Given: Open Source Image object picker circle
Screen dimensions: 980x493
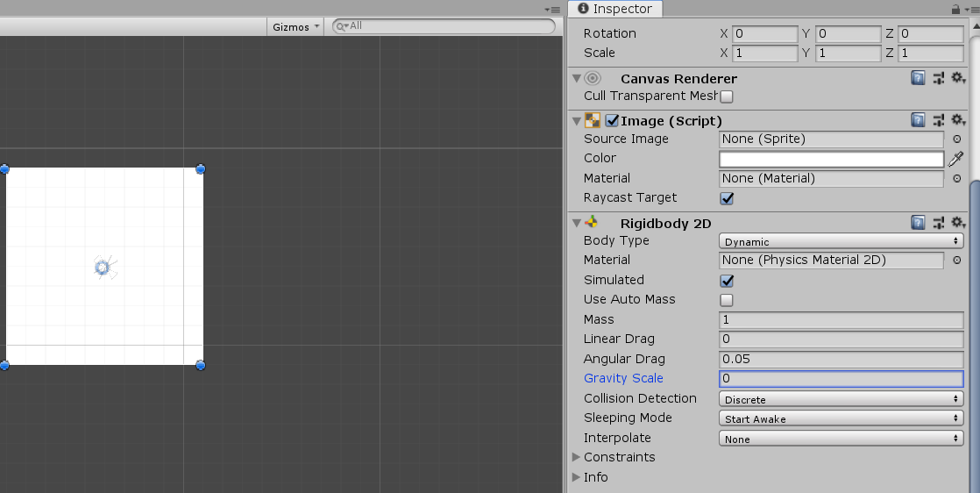Looking at the screenshot, I should 956,139.
